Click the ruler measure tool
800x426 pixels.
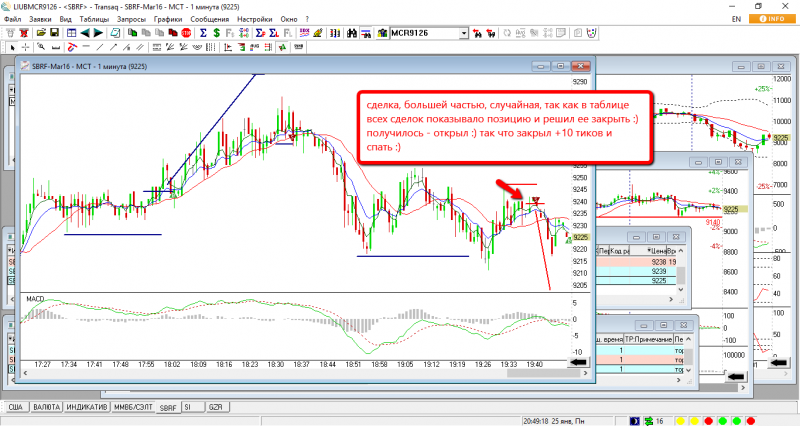tap(56, 47)
